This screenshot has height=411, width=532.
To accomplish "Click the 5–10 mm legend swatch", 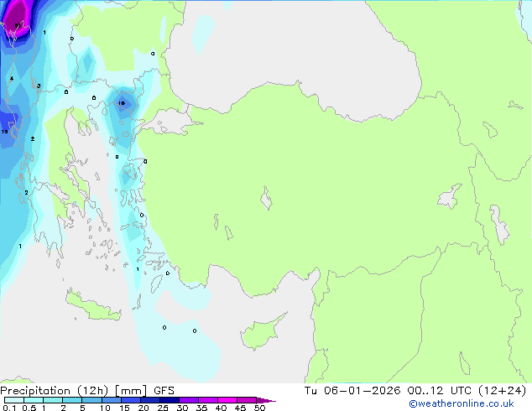I will 91,400.
